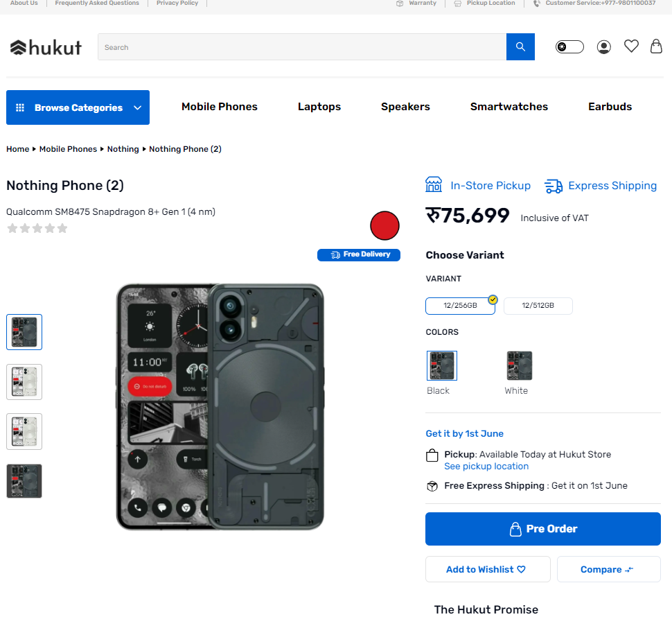
Task: Choose the White color swatch
Action: click(520, 365)
